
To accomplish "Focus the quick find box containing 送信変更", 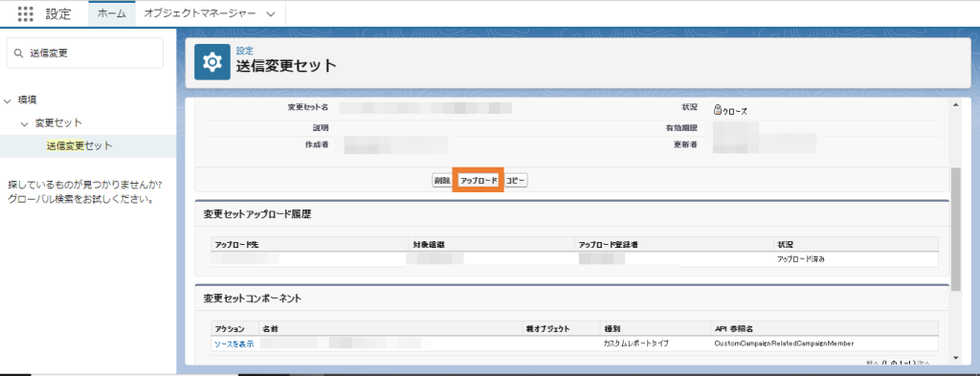I will click(x=85, y=54).
